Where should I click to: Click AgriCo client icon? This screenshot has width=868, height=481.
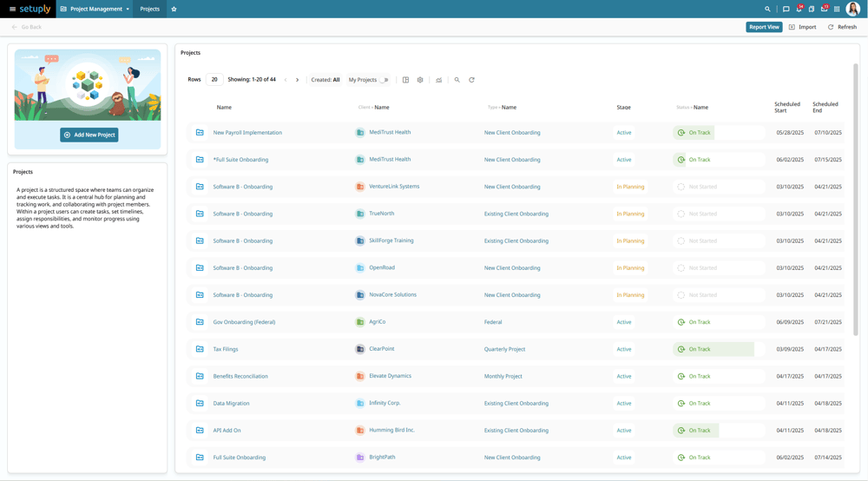click(x=360, y=321)
